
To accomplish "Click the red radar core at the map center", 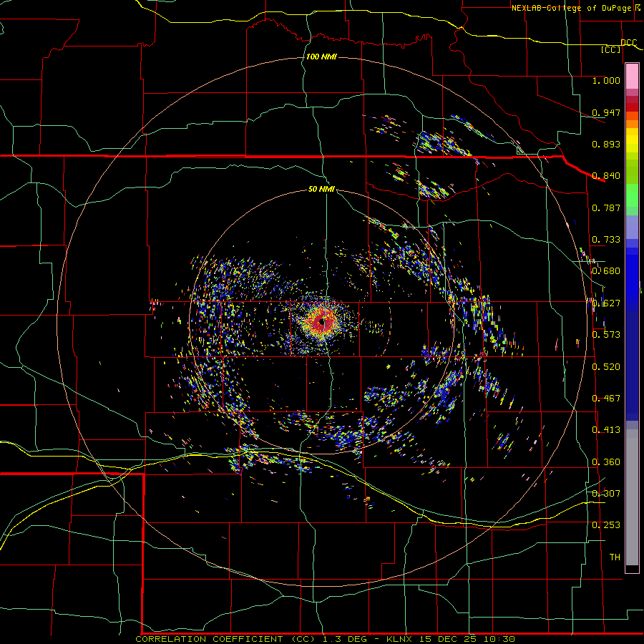I will (322, 323).
